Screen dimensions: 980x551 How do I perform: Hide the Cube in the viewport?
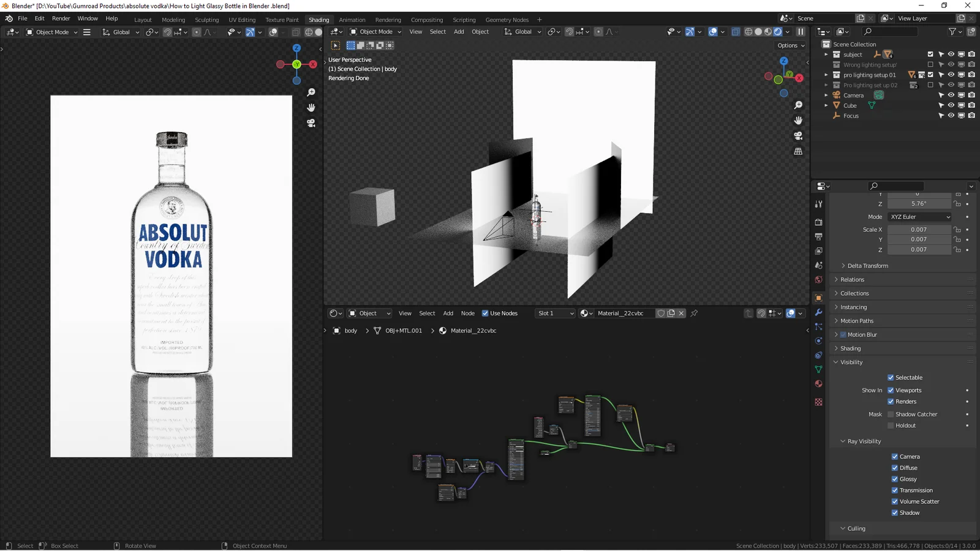point(951,105)
